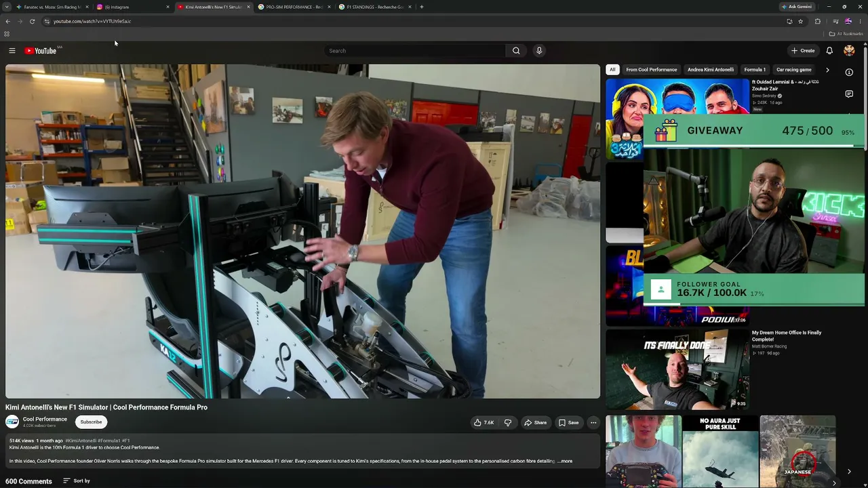Select the All filter chip
868x488 pixels.
click(612, 70)
